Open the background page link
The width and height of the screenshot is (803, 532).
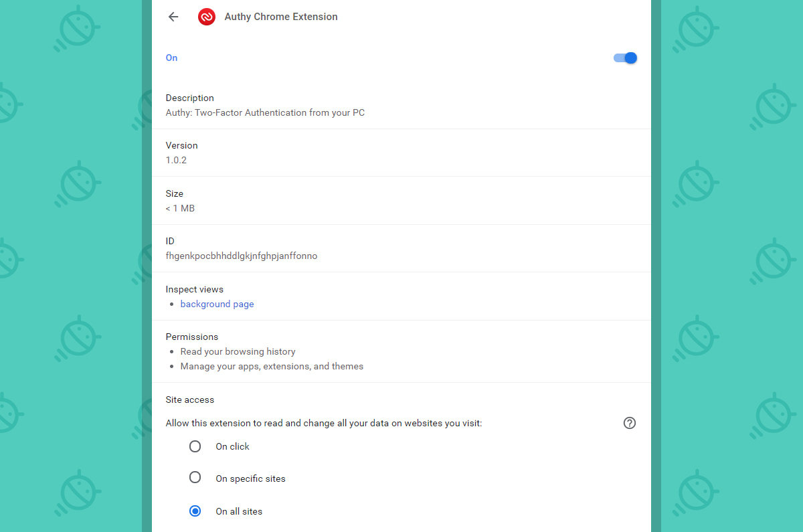pos(217,304)
